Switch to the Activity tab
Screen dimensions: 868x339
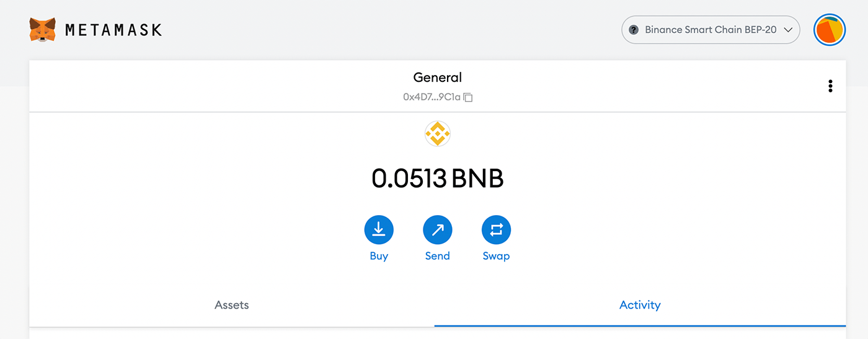click(x=640, y=305)
